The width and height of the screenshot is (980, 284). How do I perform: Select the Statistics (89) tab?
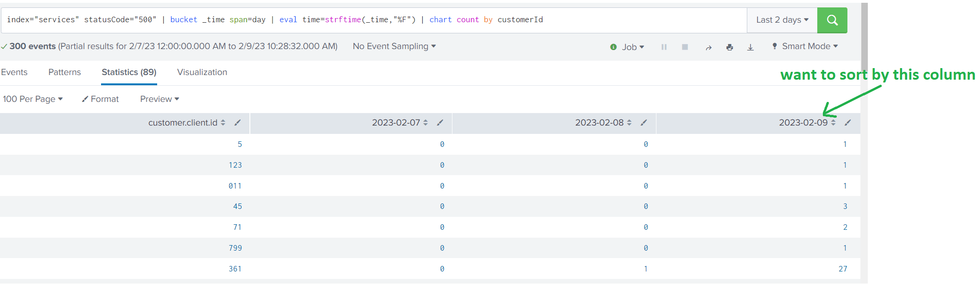coord(129,72)
